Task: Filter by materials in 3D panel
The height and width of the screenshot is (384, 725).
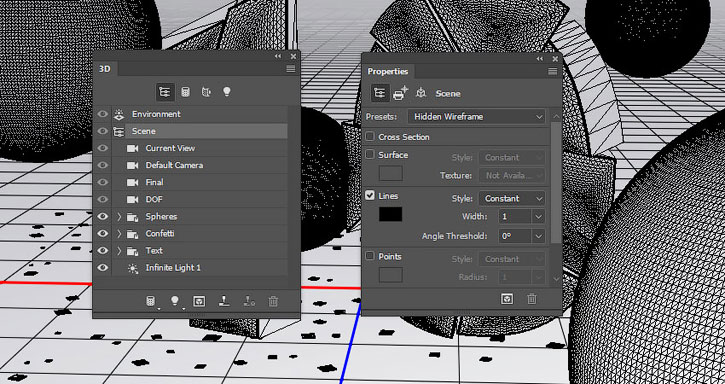Action: click(x=206, y=92)
